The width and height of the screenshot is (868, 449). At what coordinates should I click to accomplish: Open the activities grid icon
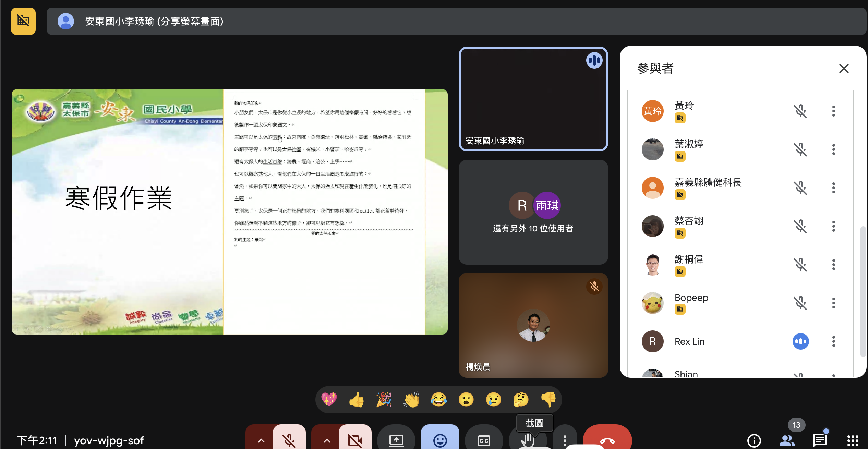(853, 440)
